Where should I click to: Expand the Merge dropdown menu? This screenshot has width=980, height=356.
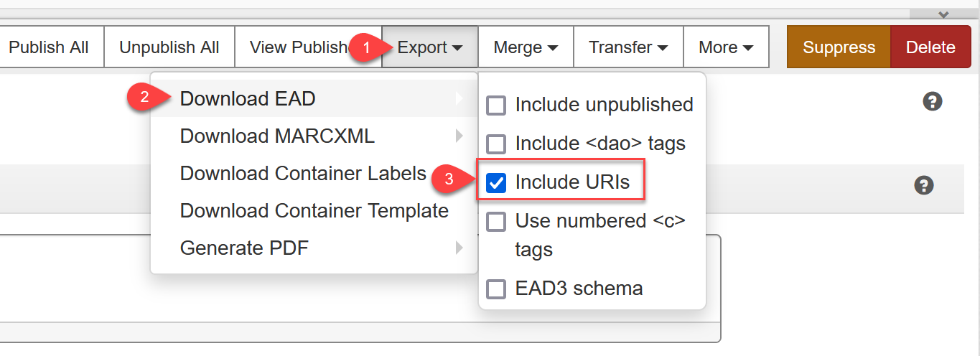[526, 47]
